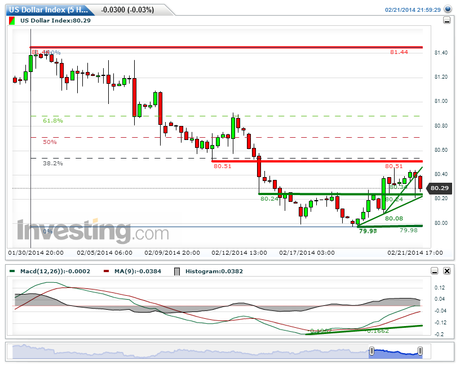Click the 02/12/2014 13:00 date label
460x366 pixels.
pos(239,253)
